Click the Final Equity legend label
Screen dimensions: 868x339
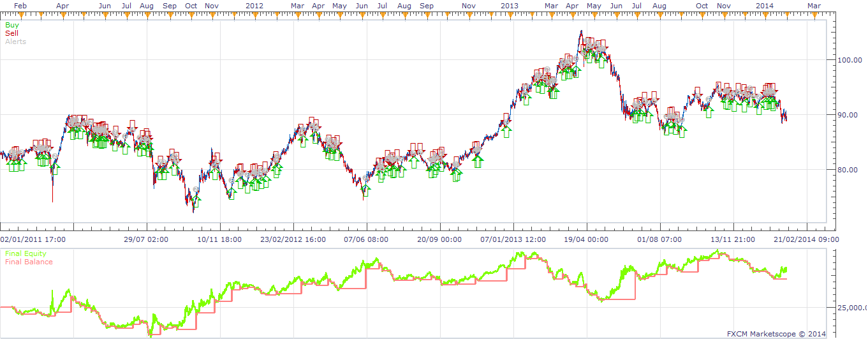(x=26, y=253)
